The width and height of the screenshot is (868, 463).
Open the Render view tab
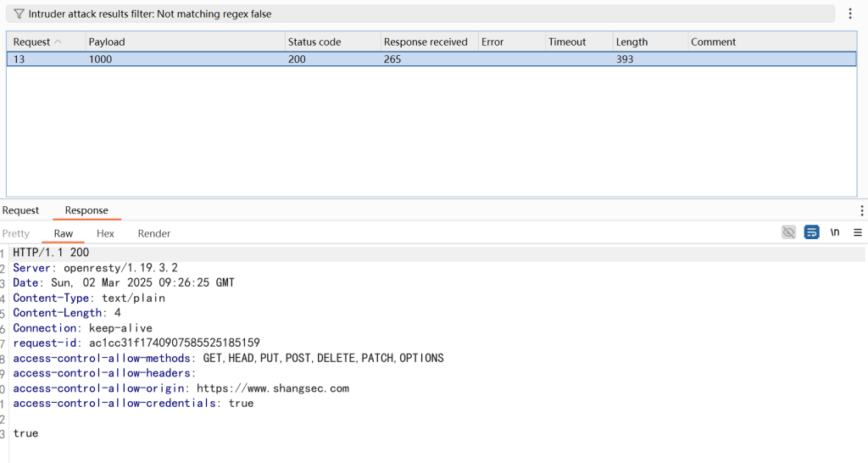click(x=154, y=233)
